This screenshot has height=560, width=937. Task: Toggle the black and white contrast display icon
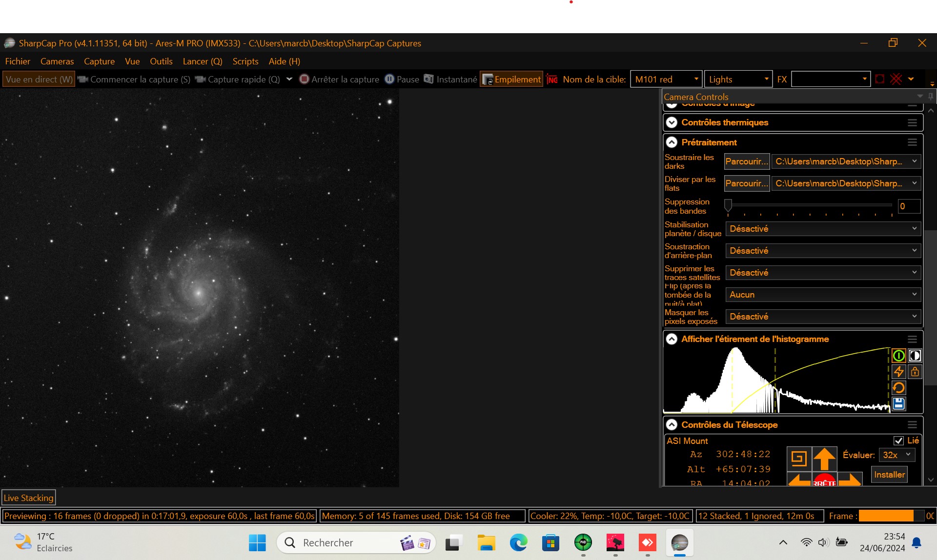click(915, 355)
